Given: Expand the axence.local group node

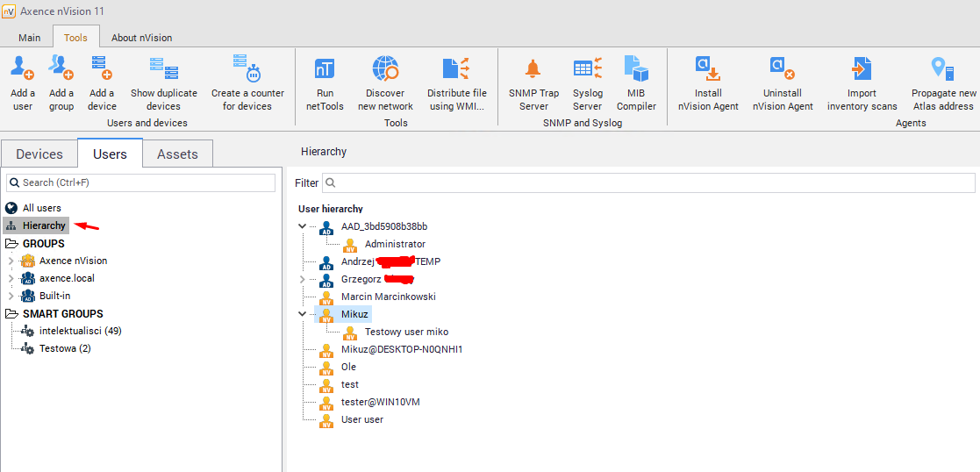Looking at the screenshot, I should pos(11,279).
